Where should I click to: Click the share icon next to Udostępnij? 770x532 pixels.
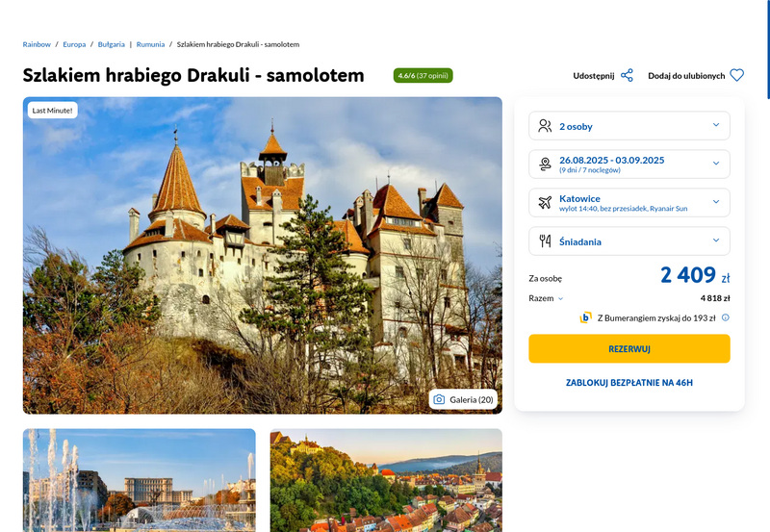(627, 76)
